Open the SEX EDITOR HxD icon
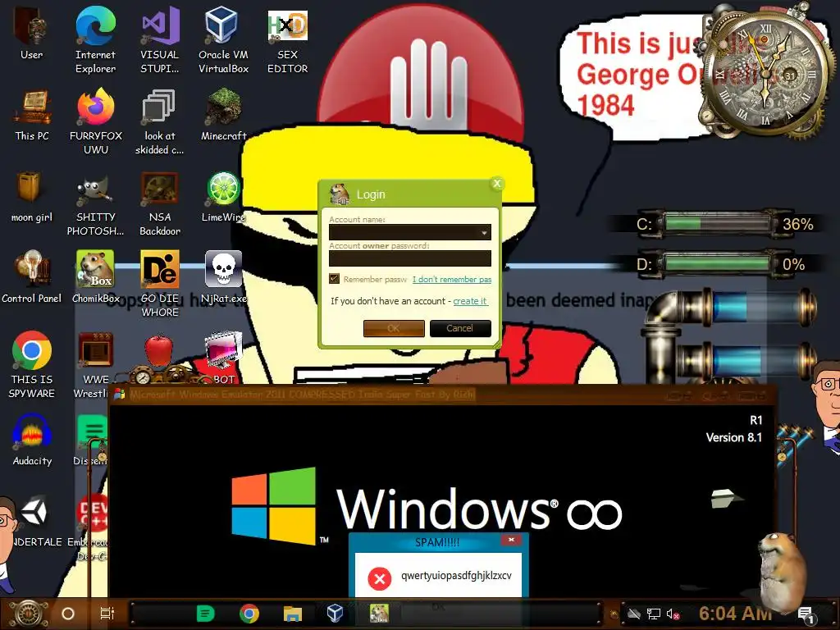Image resolution: width=840 pixels, height=630 pixels. click(x=288, y=39)
